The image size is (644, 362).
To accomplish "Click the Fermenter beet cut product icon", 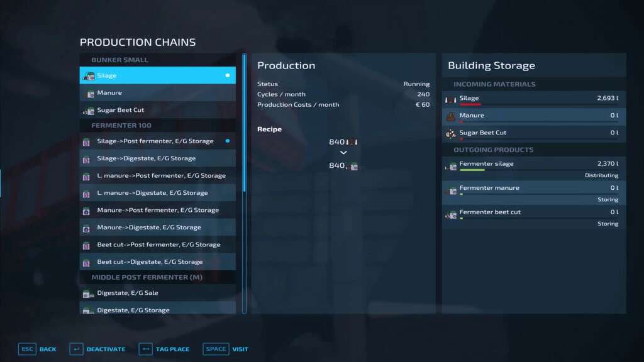I will pos(451,215).
